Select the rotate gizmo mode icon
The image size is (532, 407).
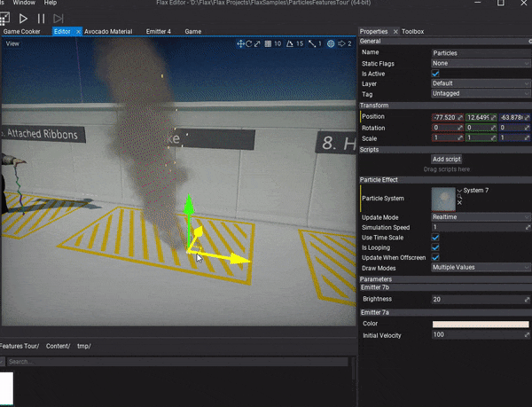(249, 43)
